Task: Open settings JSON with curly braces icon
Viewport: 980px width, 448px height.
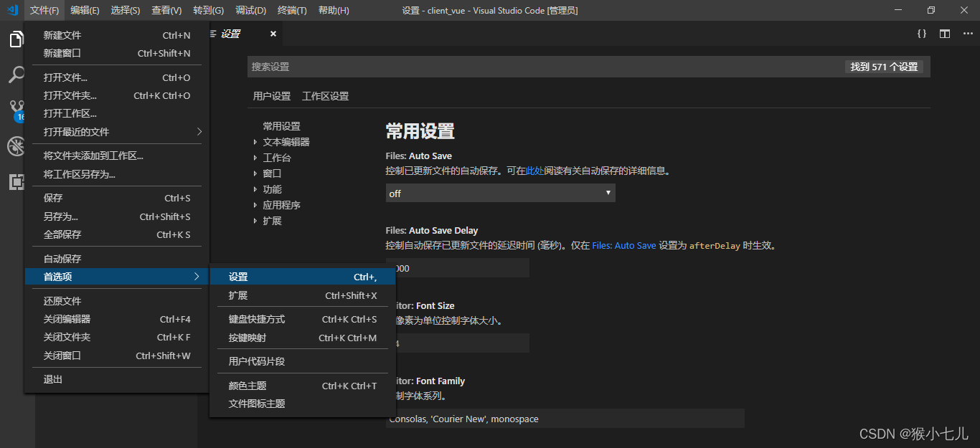Action: pos(922,34)
